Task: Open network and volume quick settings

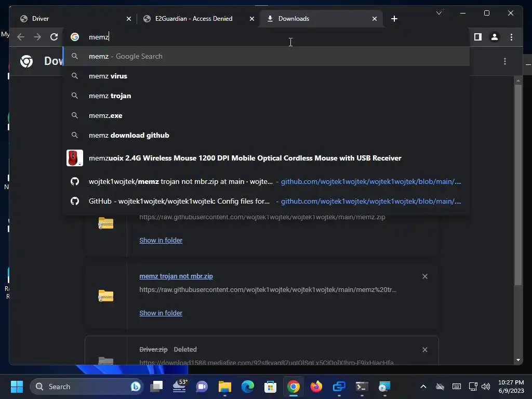Action: (x=479, y=387)
